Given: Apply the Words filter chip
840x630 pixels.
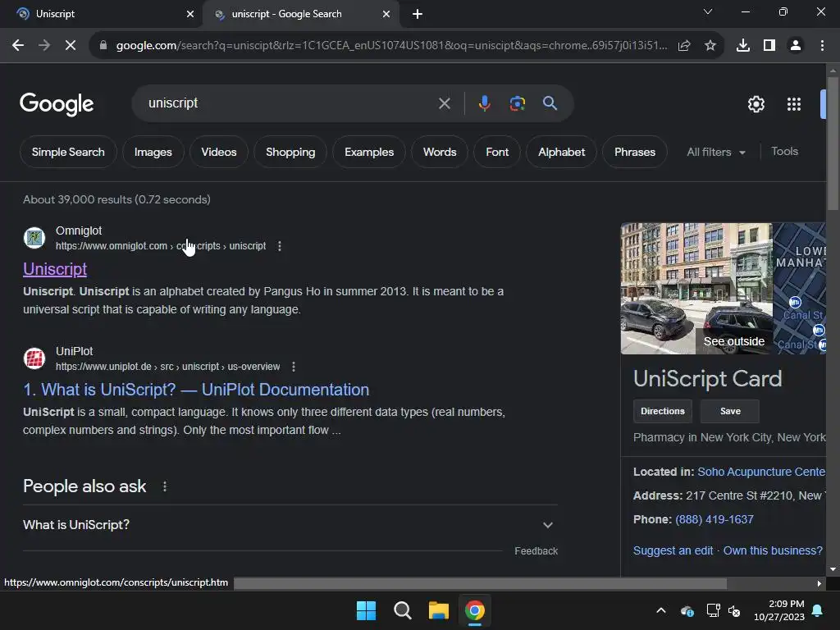Looking at the screenshot, I should click(x=440, y=152).
